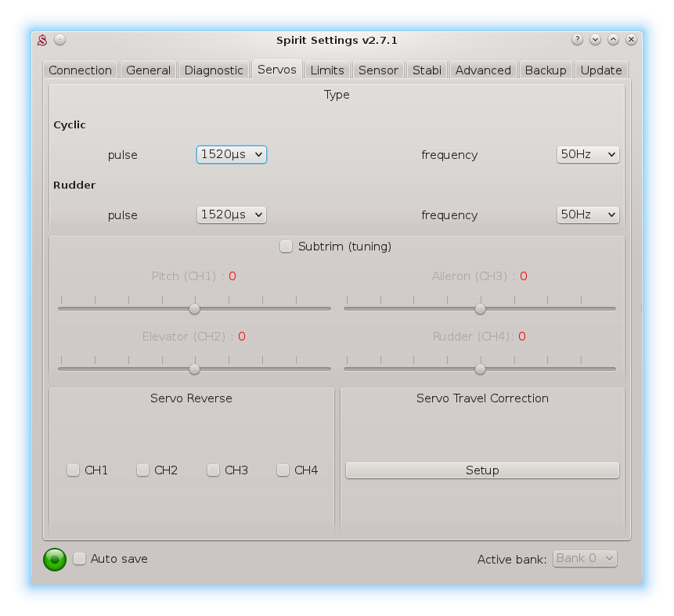Screen dimensions: 674x616
Task: Switch to the Diagnostic tab
Action: tap(214, 70)
